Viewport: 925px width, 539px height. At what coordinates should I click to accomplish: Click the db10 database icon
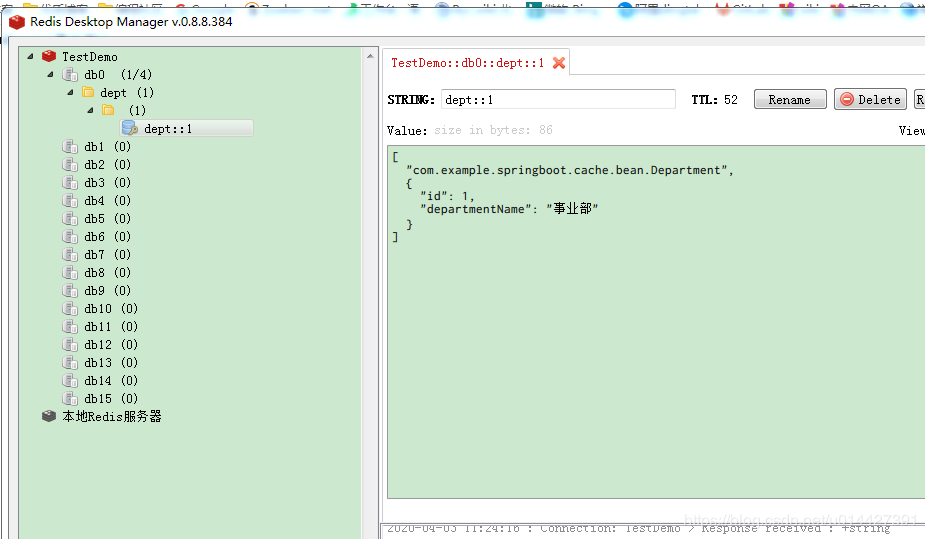(70, 308)
